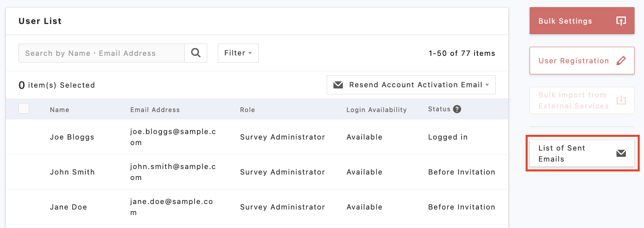Click the List of Sent Emails envelope icon

(621, 153)
